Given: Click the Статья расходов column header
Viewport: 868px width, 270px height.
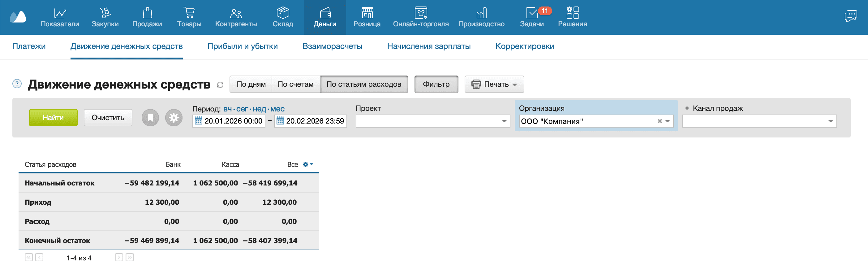Looking at the screenshot, I should [x=50, y=164].
